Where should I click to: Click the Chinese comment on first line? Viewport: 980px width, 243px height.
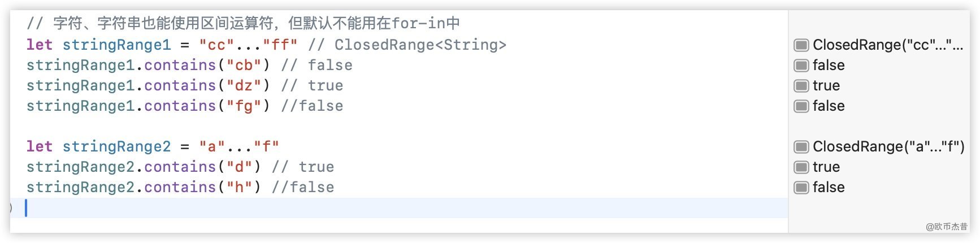click(243, 24)
